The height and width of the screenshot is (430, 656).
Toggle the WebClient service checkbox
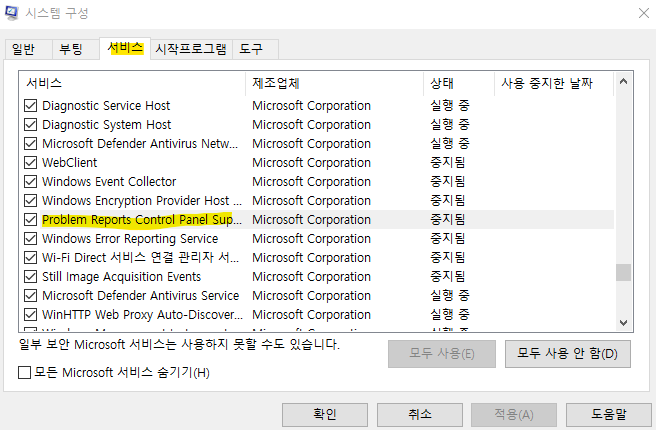point(31,162)
